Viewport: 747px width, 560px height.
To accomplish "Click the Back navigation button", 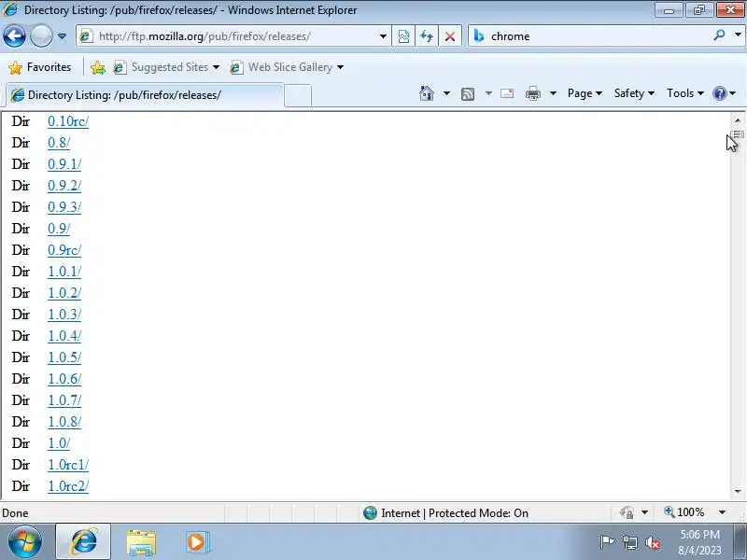I will click(x=14, y=36).
